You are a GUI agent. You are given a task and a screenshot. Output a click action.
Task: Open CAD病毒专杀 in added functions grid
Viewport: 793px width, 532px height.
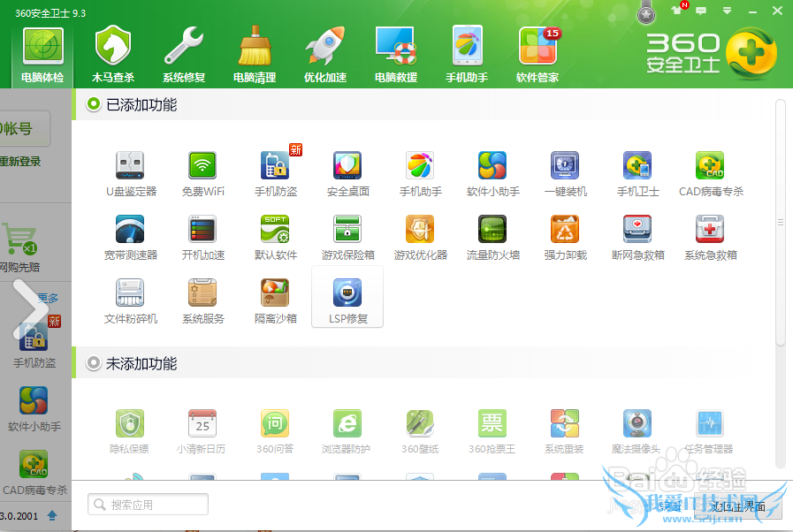(x=711, y=174)
